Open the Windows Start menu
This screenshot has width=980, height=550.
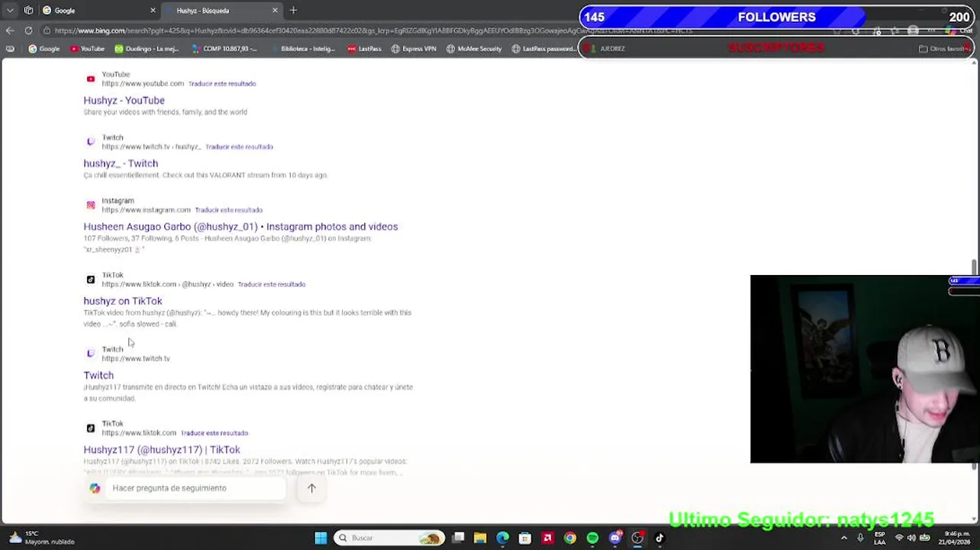321,538
